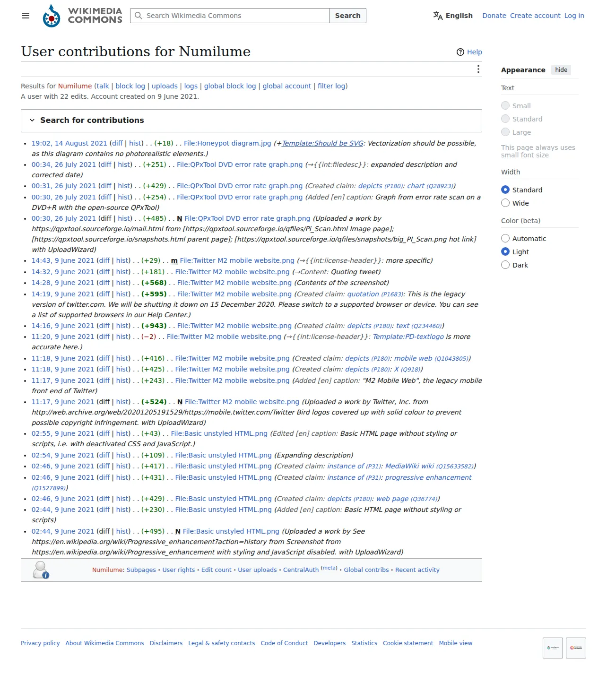Open the meta superscript link
The height and width of the screenshot is (700, 607).
(x=329, y=568)
